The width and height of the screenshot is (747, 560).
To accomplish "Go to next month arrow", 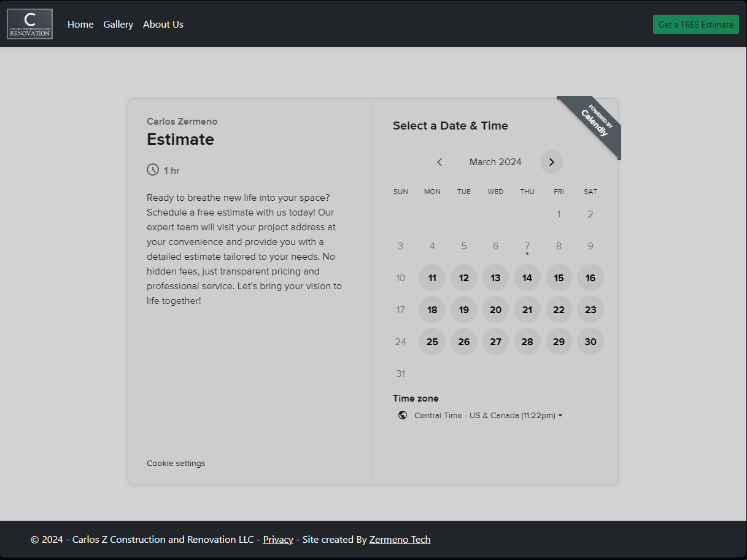I will point(551,162).
